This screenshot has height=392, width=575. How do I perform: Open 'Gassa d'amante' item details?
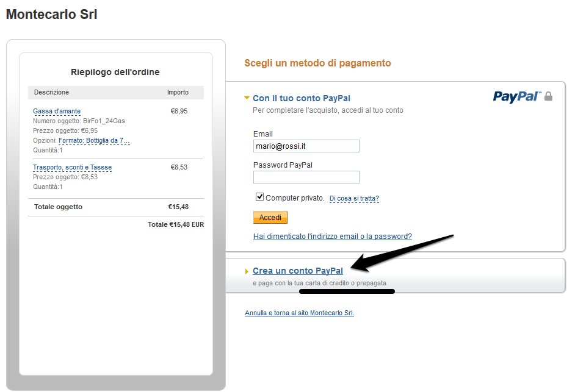57,112
